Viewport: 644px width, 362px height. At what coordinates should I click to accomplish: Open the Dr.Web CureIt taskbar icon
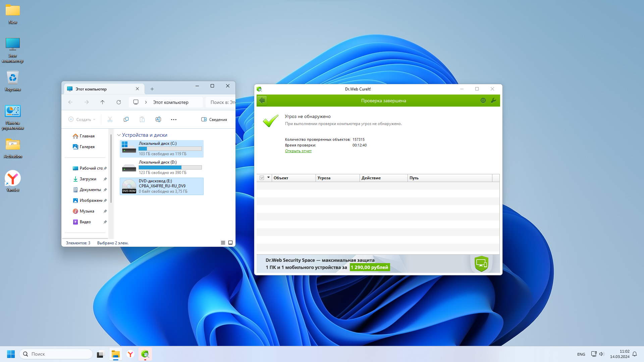145,354
